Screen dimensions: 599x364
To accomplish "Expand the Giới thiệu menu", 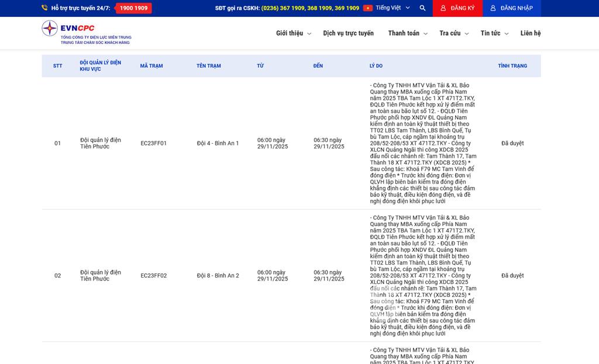I will coord(293,33).
